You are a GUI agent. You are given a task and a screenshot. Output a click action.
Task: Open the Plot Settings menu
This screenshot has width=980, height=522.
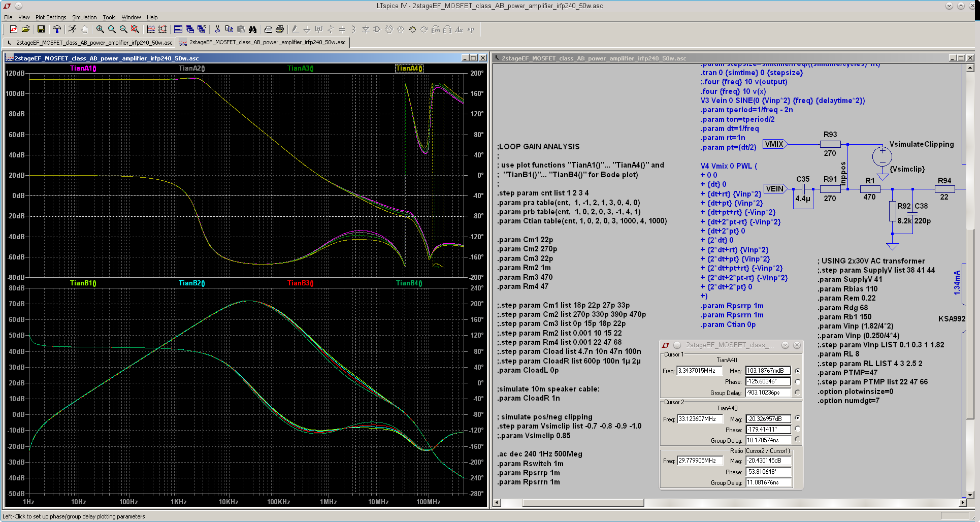click(x=51, y=17)
